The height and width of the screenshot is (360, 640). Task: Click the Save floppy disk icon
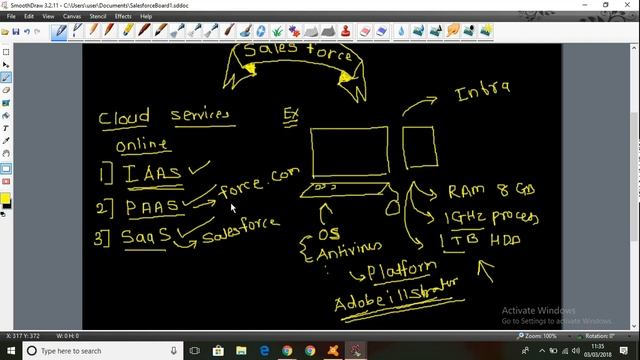(16, 32)
